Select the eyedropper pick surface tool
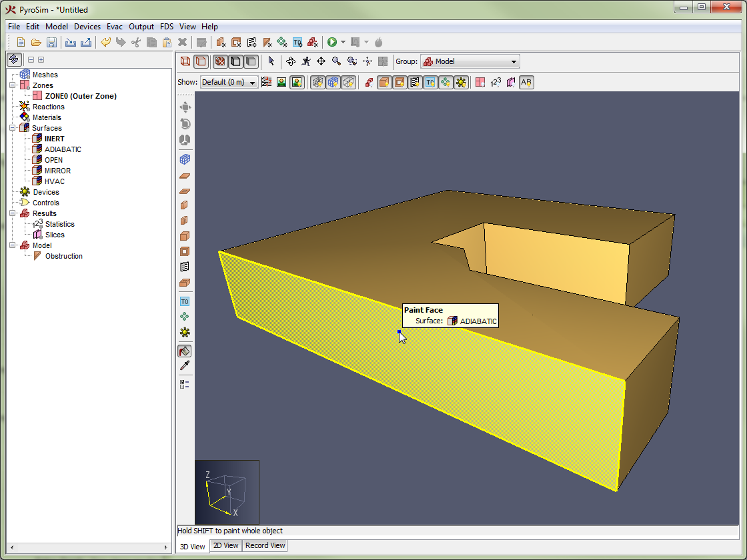The height and width of the screenshot is (560, 747). point(185,366)
